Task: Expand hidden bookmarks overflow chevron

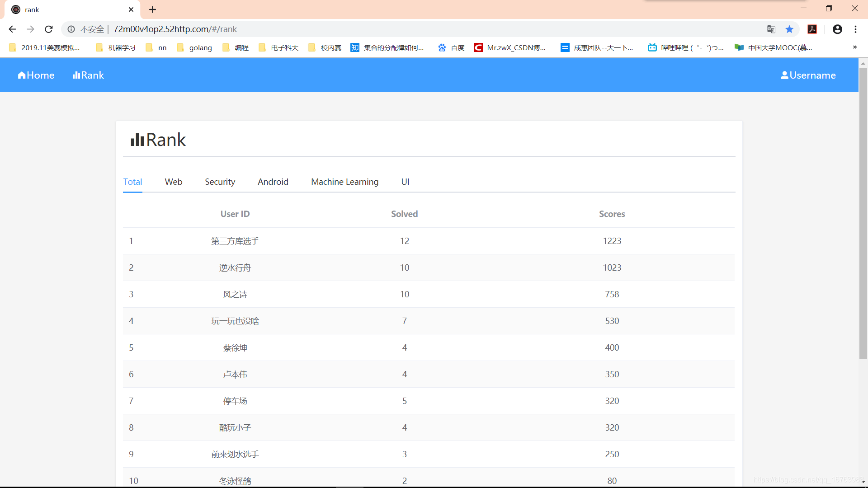Action: tap(855, 47)
